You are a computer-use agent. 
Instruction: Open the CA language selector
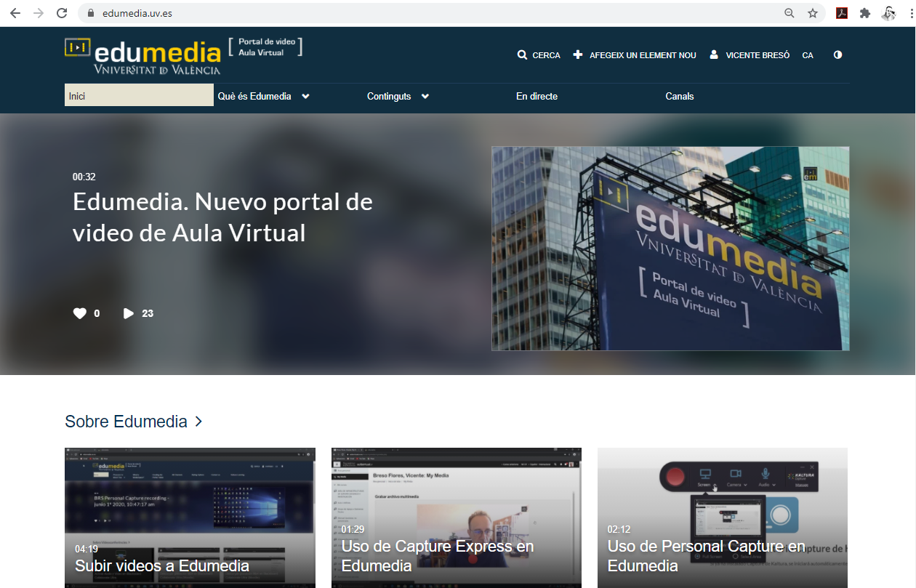[x=808, y=55]
